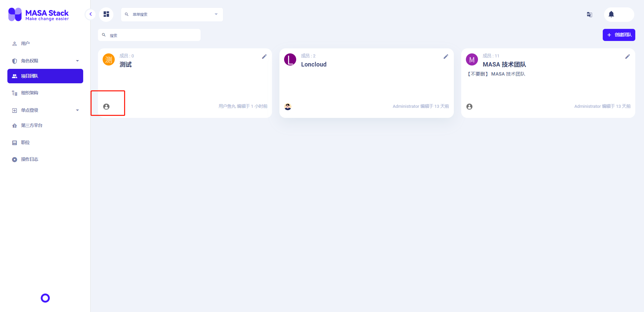The image size is (644, 312).
Task: Open the dashboard grid icon next to search
Action: pos(106,14)
